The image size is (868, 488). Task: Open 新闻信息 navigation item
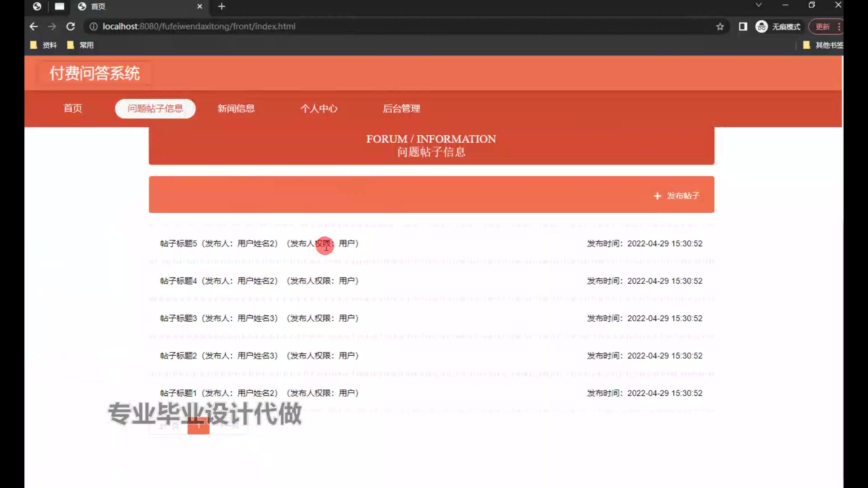[x=236, y=108]
